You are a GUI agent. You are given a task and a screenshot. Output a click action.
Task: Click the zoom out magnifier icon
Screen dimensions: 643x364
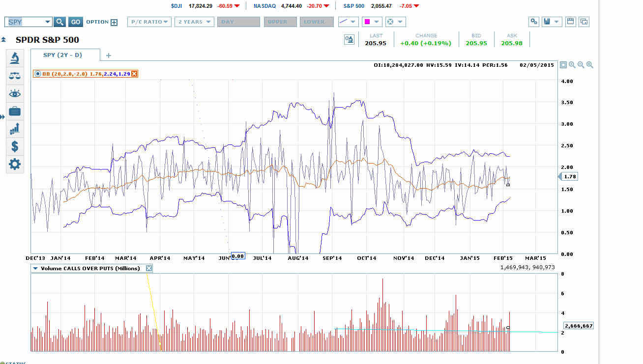[581, 65]
